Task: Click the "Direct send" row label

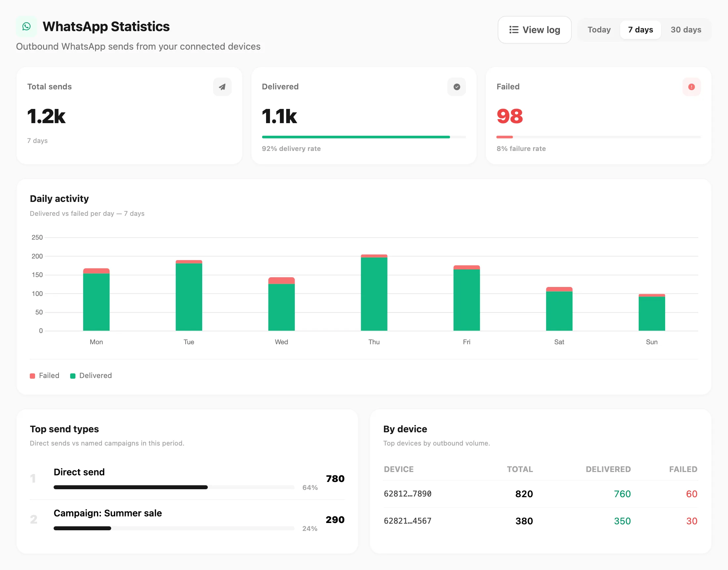Action: point(79,472)
